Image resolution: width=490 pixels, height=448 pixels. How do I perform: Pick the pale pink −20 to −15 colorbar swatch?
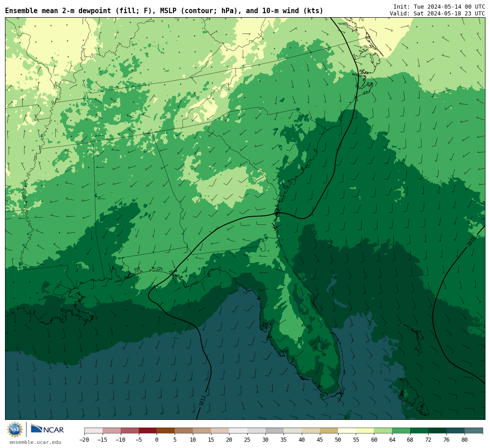(x=93, y=431)
